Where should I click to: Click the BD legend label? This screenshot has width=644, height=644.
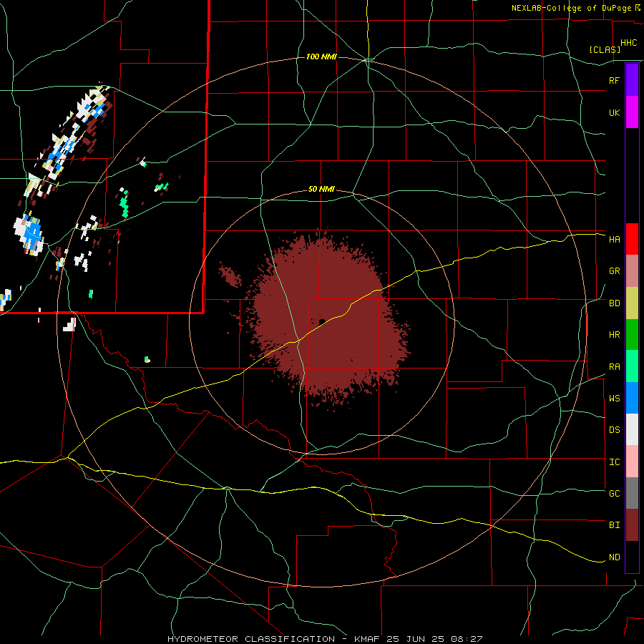[x=614, y=303]
